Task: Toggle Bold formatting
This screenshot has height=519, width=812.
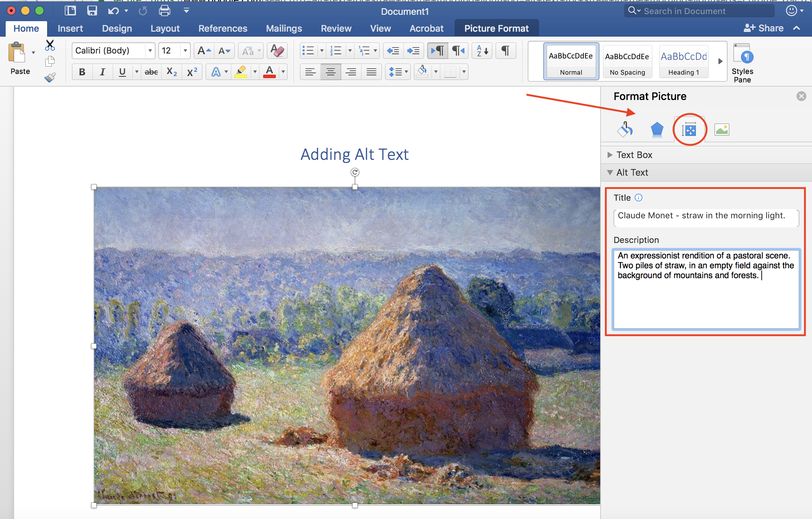Action: click(82, 72)
